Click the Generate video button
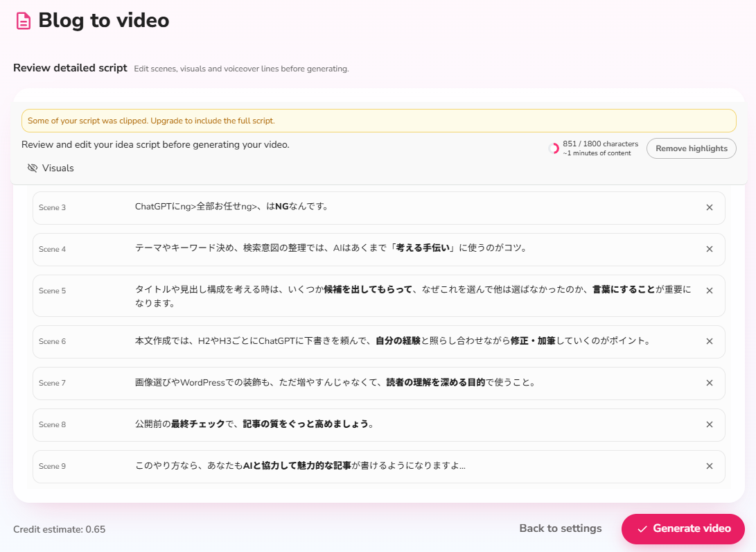Viewport: 756px width, 552px height. 683,529
